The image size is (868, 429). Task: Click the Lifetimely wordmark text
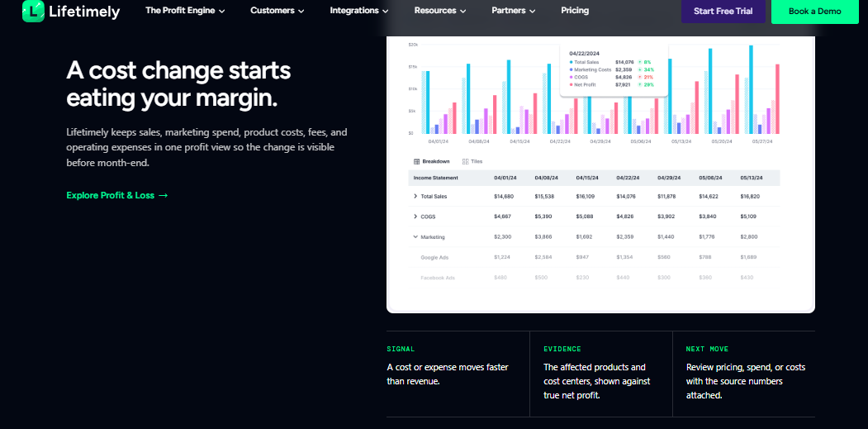(84, 11)
